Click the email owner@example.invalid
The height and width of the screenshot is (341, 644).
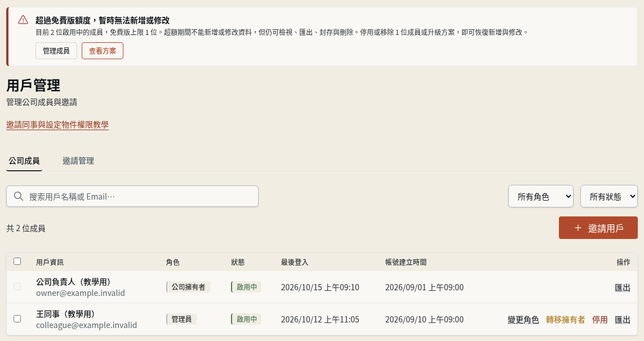coord(81,293)
